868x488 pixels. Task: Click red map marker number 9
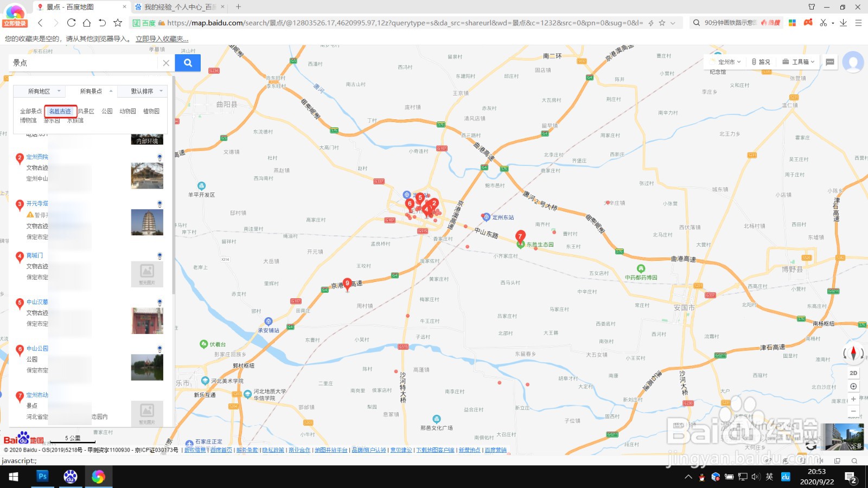[x=347, y=284]
